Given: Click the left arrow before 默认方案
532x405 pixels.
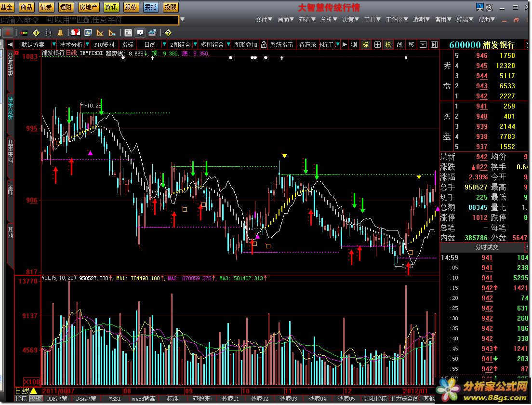Looking at the screenshot, I should (10, 44).
